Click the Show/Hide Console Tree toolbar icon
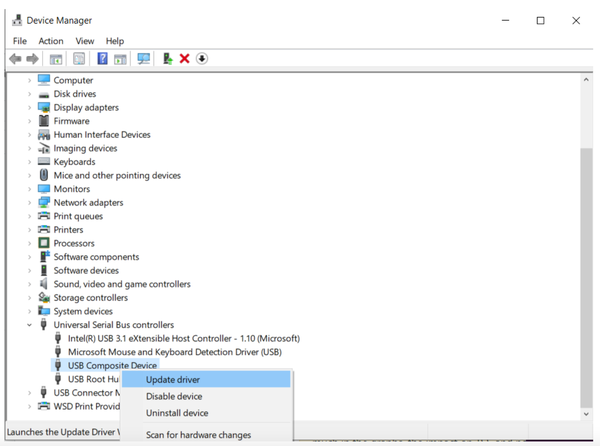600x446 pixels. tap(56, 59)
